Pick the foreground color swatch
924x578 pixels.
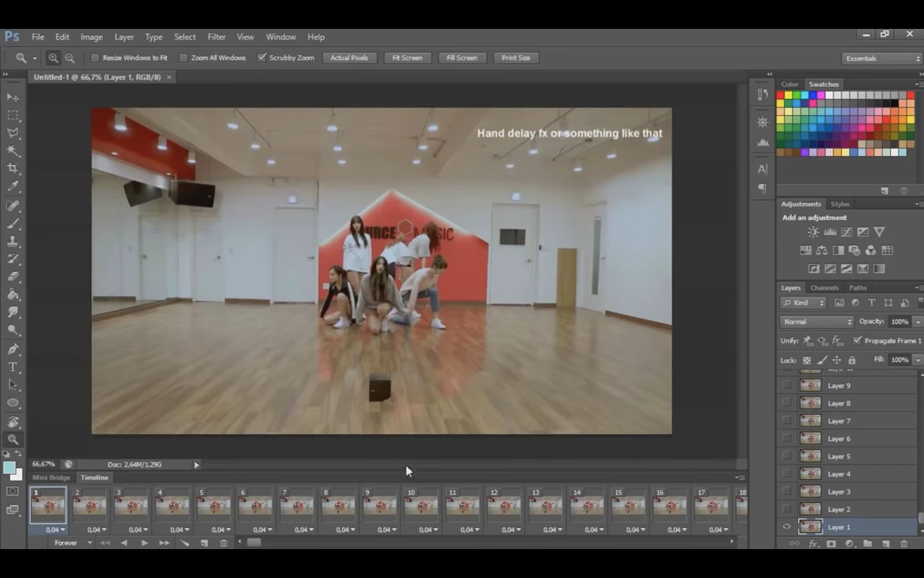[x=10, y=468]
